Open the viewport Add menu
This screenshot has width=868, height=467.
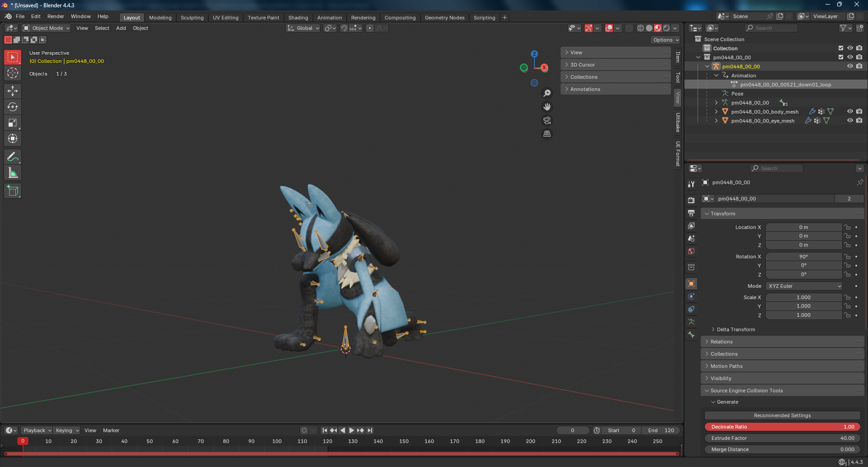121,28
